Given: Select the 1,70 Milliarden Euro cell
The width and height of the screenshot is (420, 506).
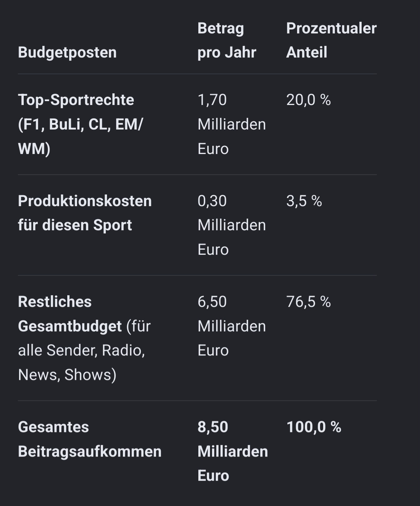Looking at the screenshot, I should coord(232,124).
